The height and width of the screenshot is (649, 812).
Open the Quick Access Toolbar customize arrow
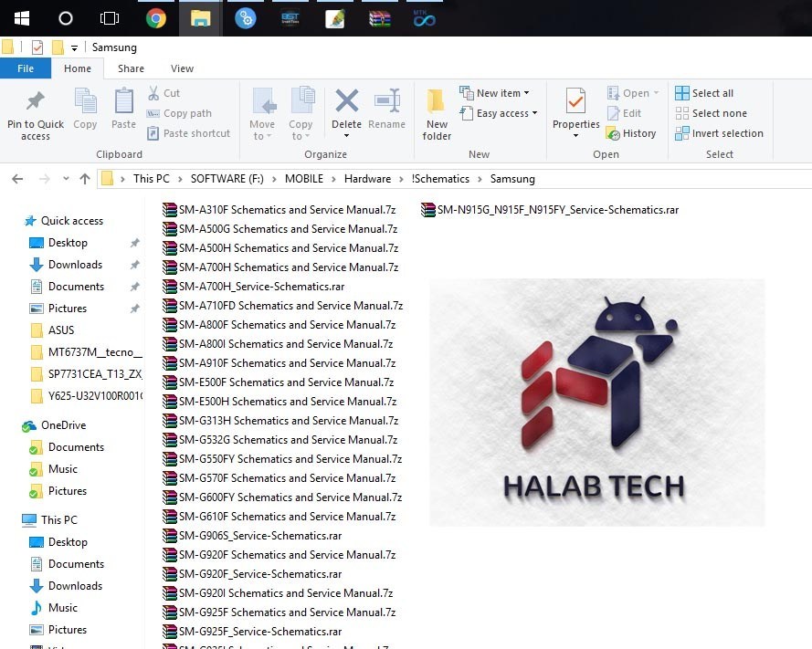(75, 48)
